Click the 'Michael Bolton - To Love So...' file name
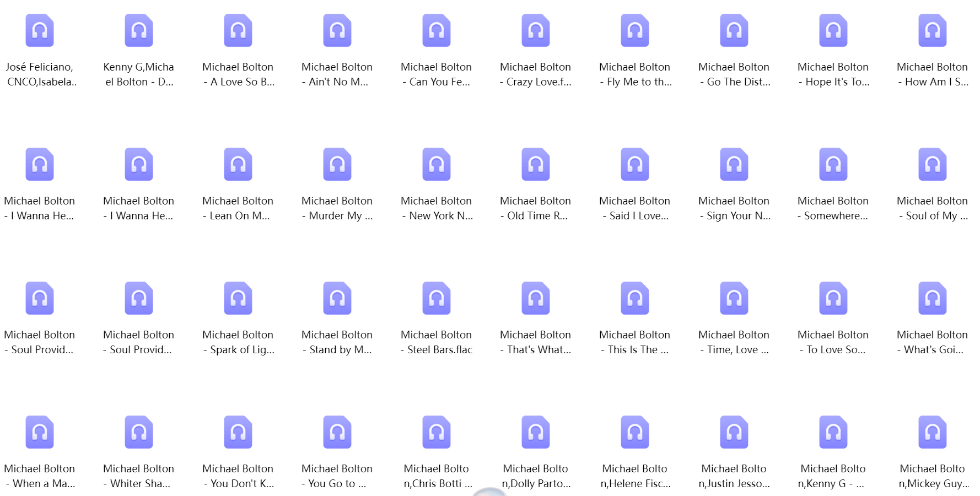The image size is (980, 496). coord(833,342)
